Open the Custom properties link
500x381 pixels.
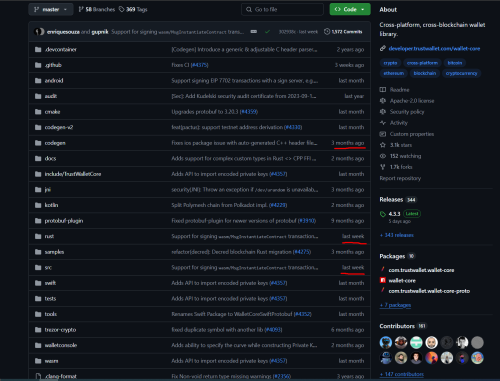click(412, 134)
